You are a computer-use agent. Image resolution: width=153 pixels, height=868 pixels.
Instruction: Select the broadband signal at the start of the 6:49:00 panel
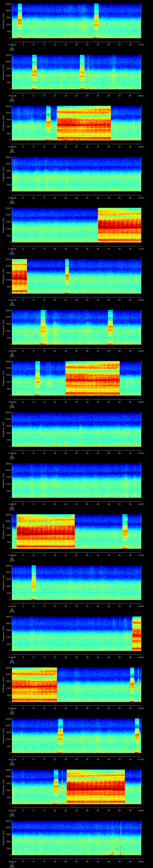tap(34, 684)
